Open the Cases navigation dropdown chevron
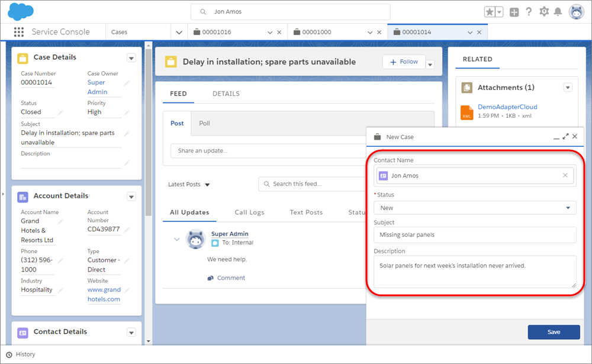This screenshot has height=364, width=592. tap(179, 33)
